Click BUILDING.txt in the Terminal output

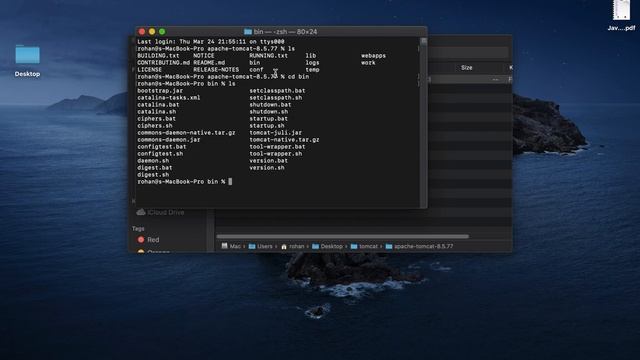coord(158,56)
